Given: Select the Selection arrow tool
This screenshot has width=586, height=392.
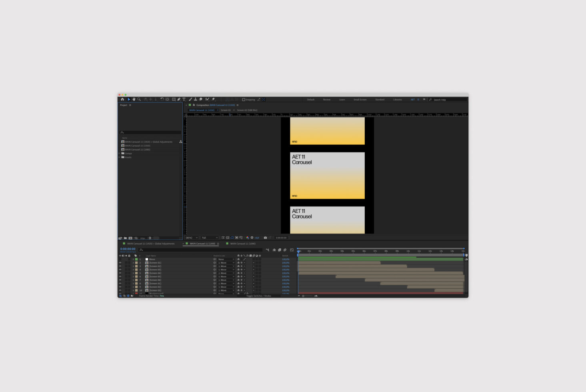Looking at the screenshot, I should click(x=129, y=99).
